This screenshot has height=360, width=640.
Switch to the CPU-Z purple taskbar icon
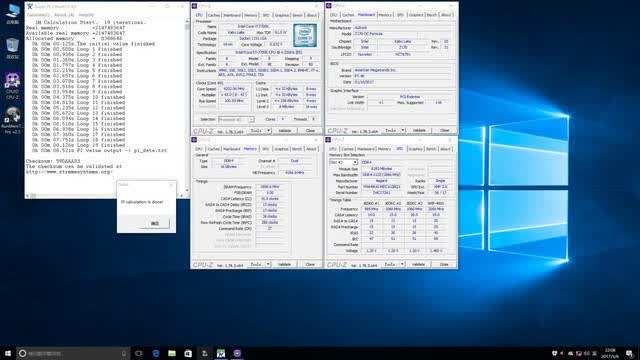237,353
